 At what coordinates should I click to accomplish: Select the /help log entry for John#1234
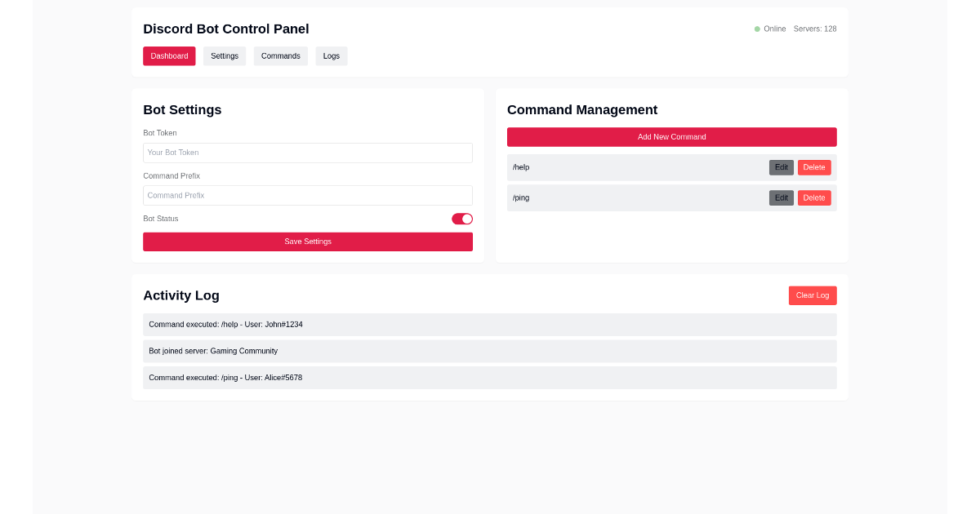pyautogui.click(x=490, y=324)
